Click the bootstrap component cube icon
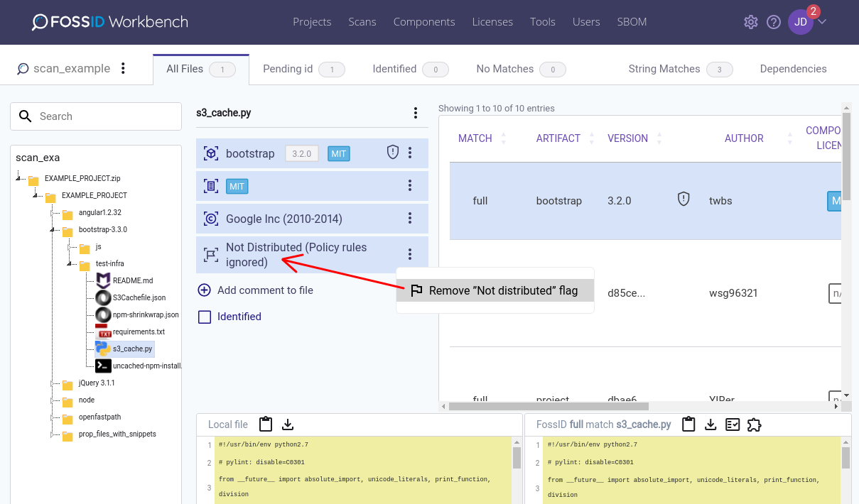 (x=211, y=153)
